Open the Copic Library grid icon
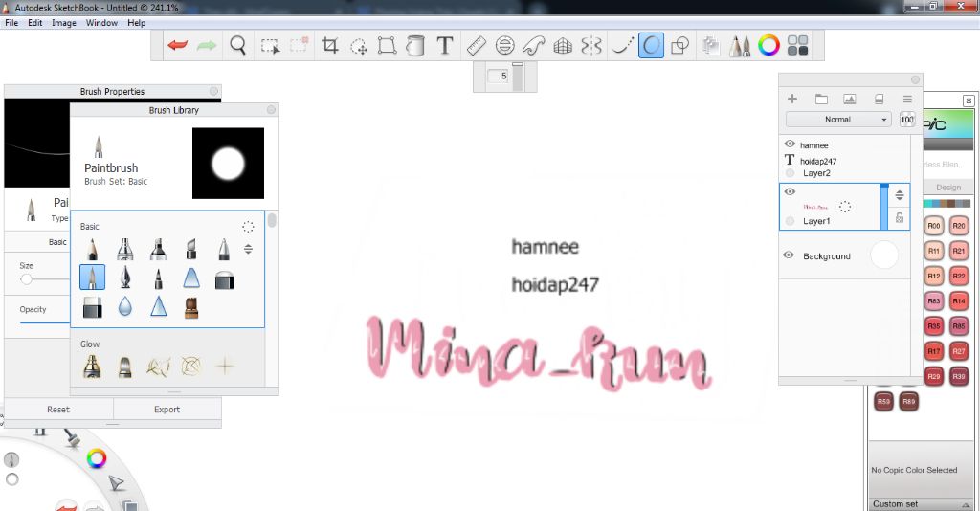 click(x=797, y=45)
